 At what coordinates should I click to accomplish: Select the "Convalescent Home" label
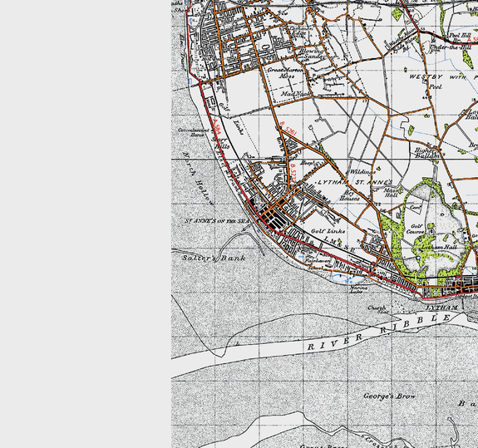[193, 132]
